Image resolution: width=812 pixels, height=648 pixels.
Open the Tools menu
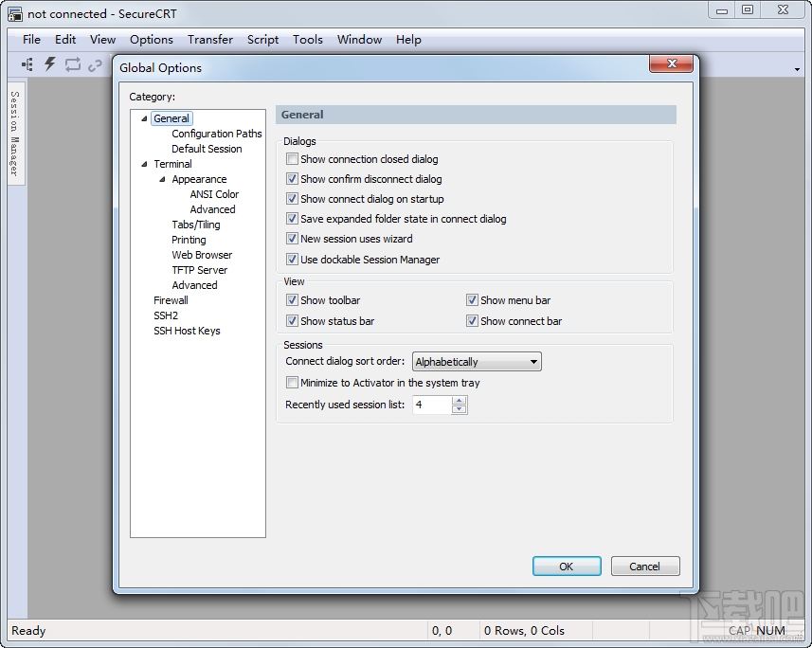(x=308, y=40)
